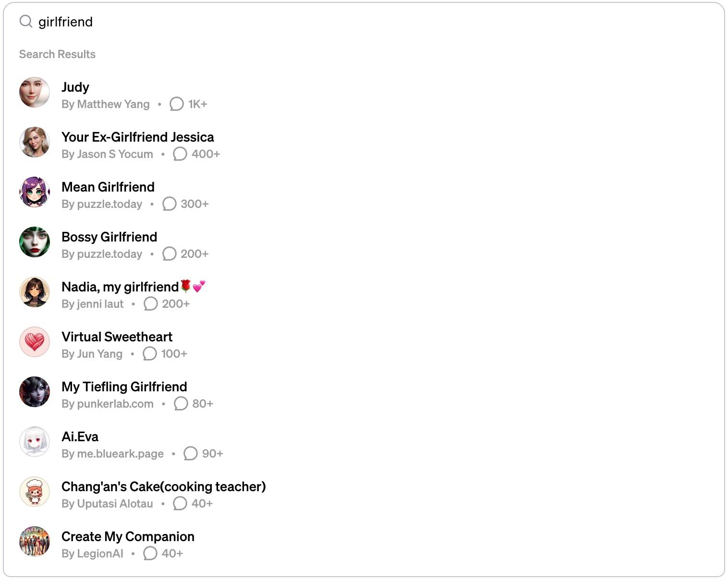Click the chat bubble icon next to 1K+
Screen dimensions: 728x580
click(177, 104)
